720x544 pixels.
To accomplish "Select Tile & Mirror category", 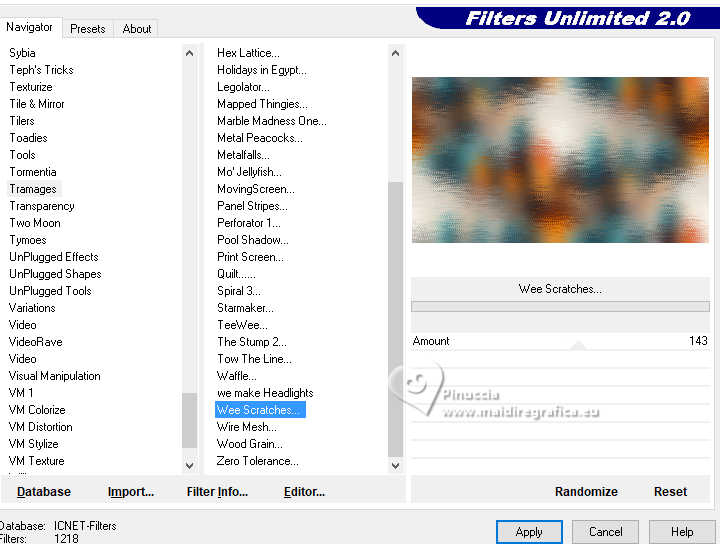I will click(x=37, y=104).
